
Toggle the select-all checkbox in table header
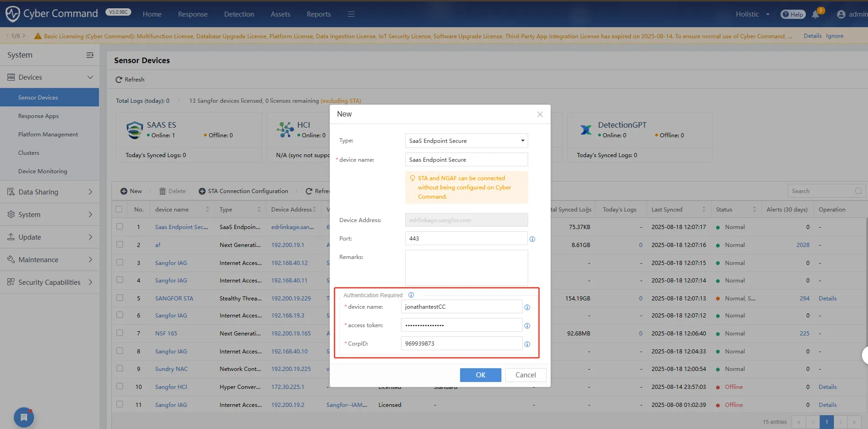pos(119,209)
